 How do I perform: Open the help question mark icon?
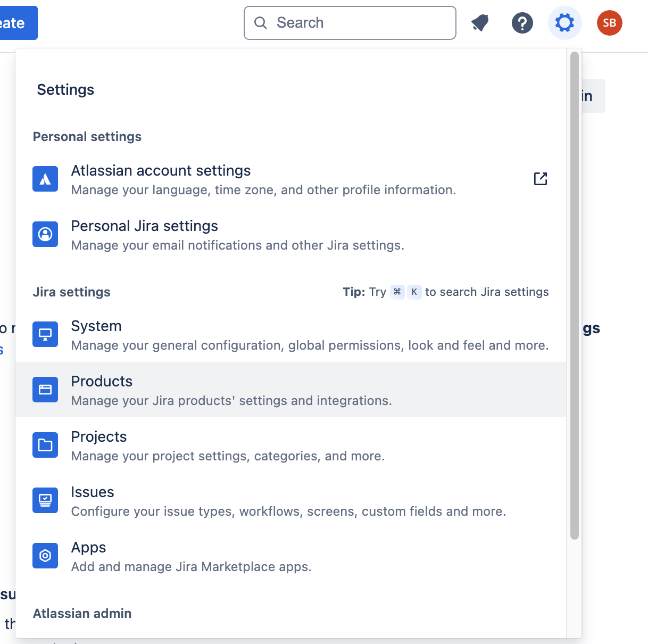522,23
